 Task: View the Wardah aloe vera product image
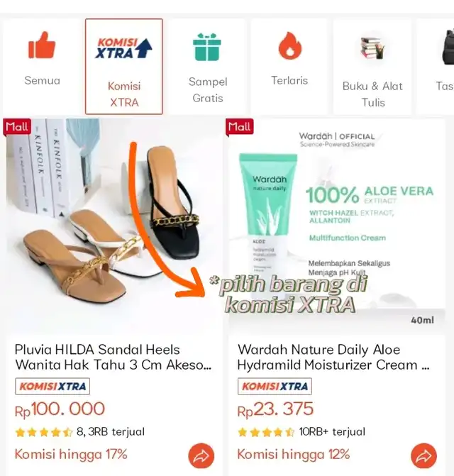(337, 226)
